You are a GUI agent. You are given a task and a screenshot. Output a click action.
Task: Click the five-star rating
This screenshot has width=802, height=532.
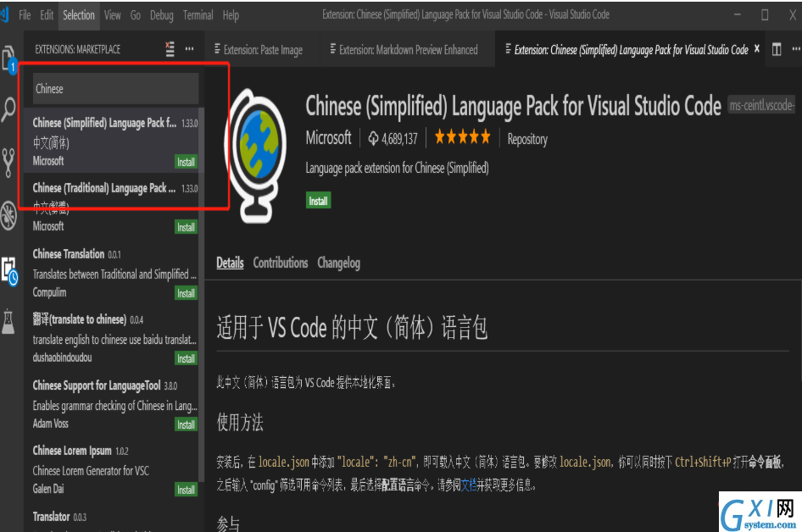(462, 137)
